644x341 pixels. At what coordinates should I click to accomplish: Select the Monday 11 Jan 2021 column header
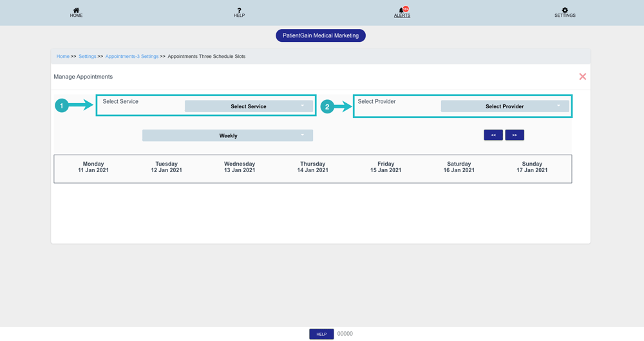[93, 167]
